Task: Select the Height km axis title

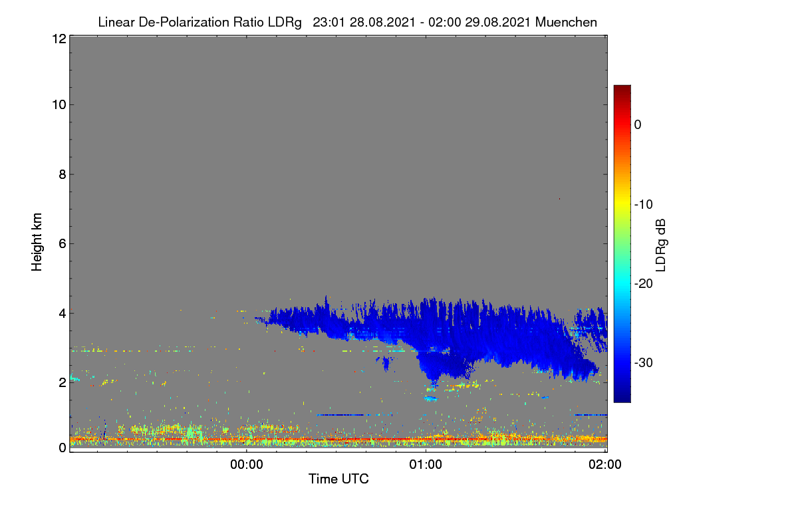Action: [37, 241]
